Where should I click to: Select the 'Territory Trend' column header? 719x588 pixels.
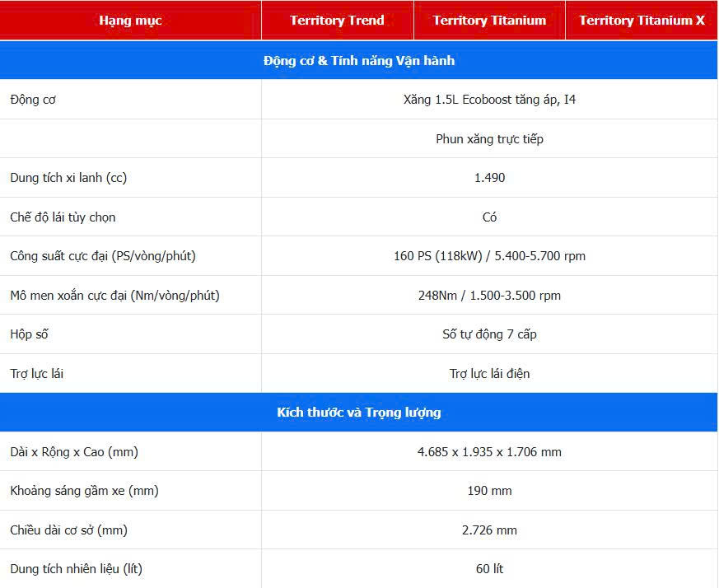[337, 21]
